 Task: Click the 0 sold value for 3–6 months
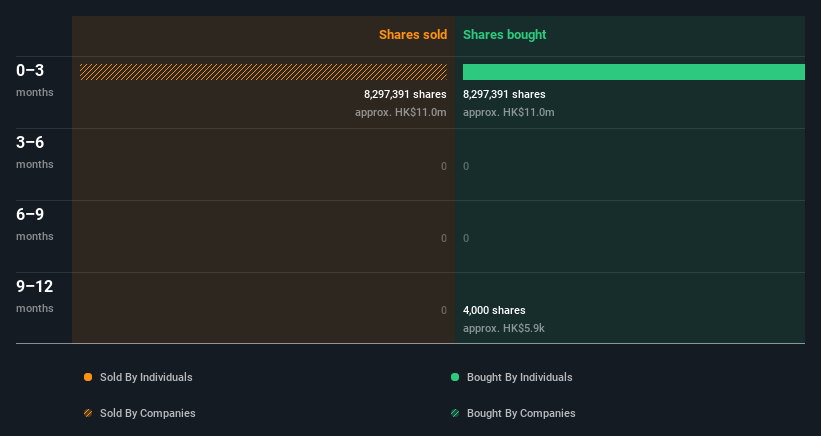(444, 166)
